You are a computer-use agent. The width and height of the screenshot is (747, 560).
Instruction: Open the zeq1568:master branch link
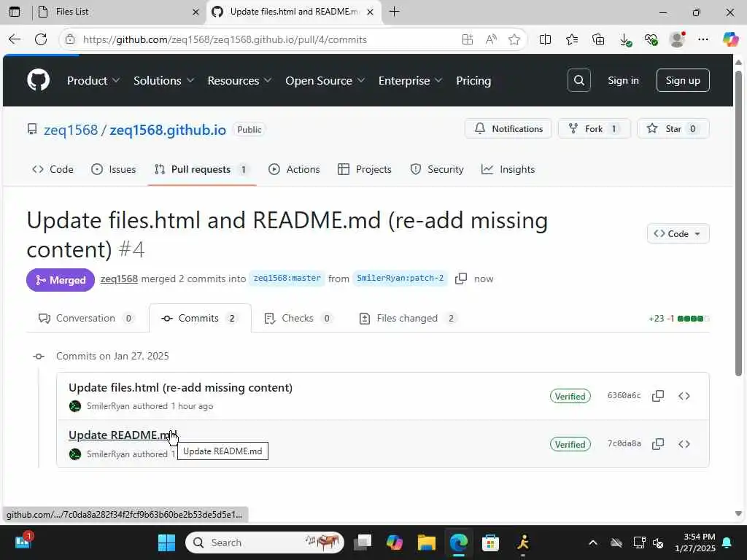287,278
